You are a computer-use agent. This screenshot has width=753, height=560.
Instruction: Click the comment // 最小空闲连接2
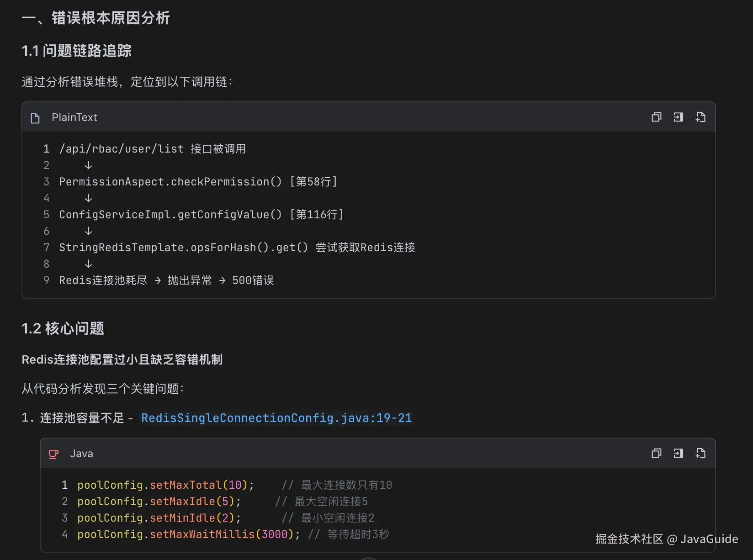(x=328, y=518)
